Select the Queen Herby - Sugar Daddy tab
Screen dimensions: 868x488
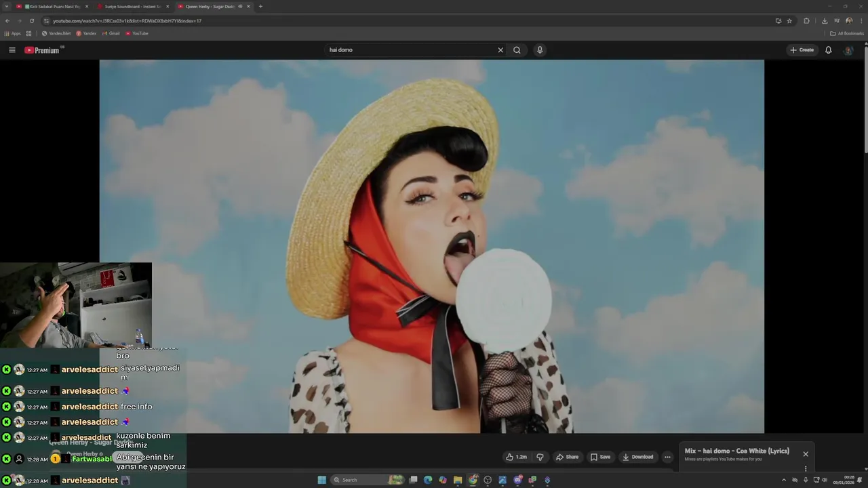tap(207, 7)
